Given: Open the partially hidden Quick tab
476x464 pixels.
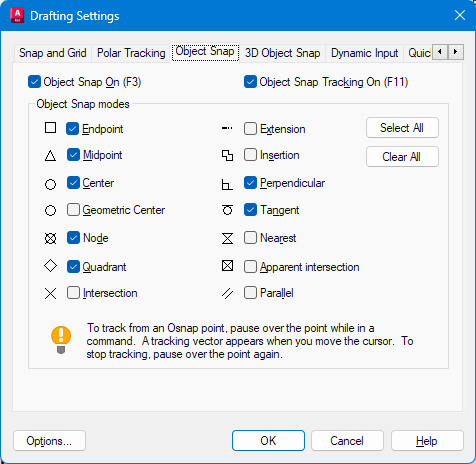Looking at the screenshot, I should tap(419, 53).
